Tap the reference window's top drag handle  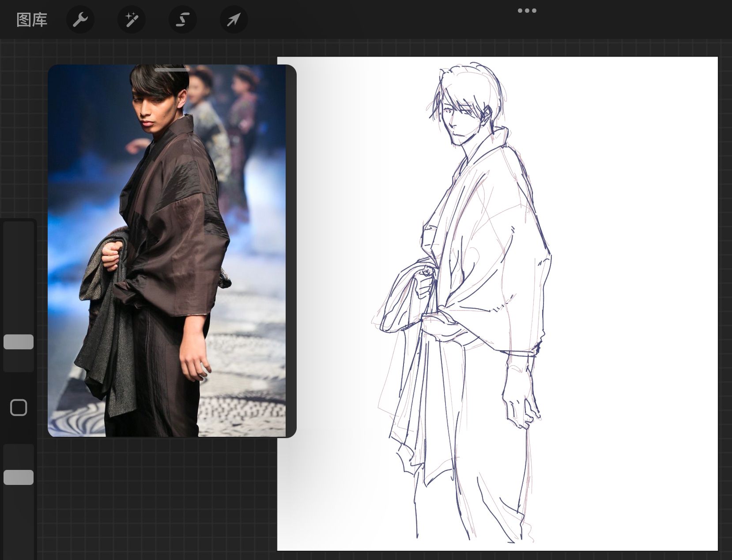172,69
